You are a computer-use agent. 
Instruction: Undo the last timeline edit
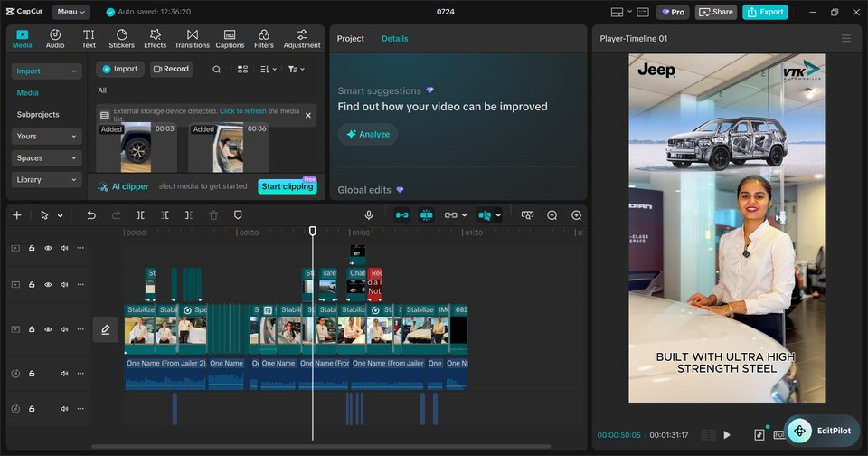pyautogui.click(x=91, y=215)
